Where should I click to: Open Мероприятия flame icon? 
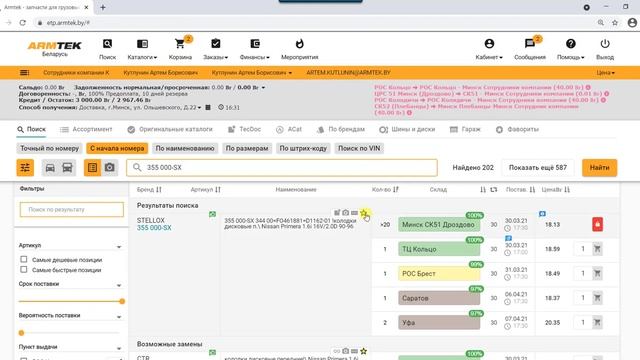point(300,44)
